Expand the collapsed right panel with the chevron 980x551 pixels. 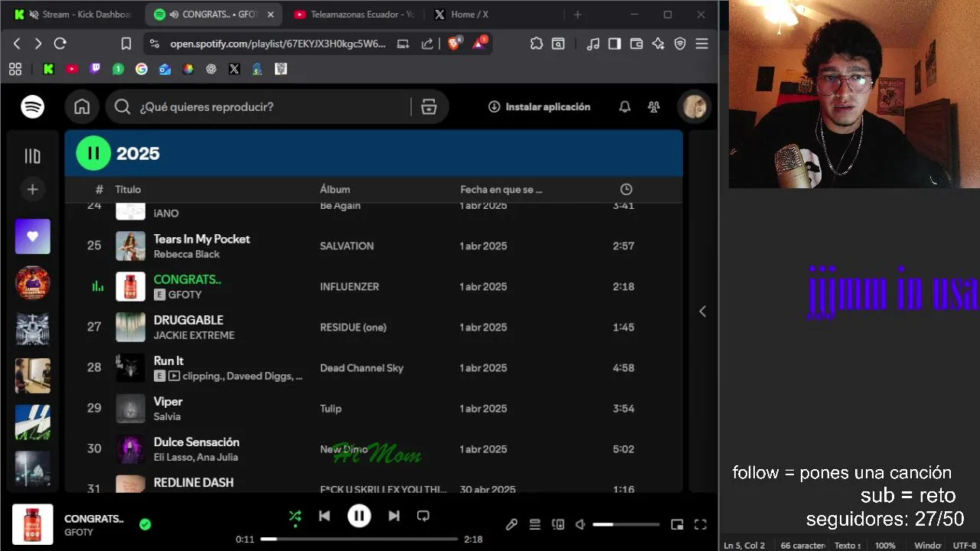coord(702,311)
